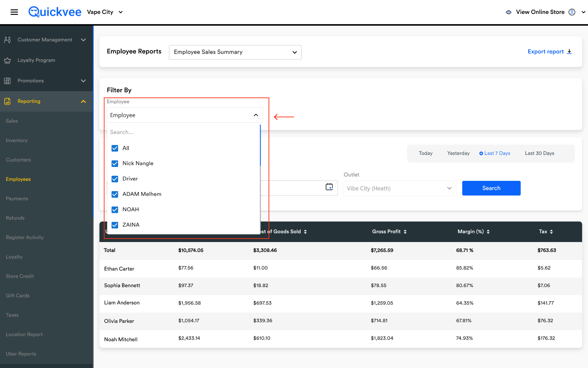
Task: Sort by Cost of Goods Sold arrows
Action: 305,232
